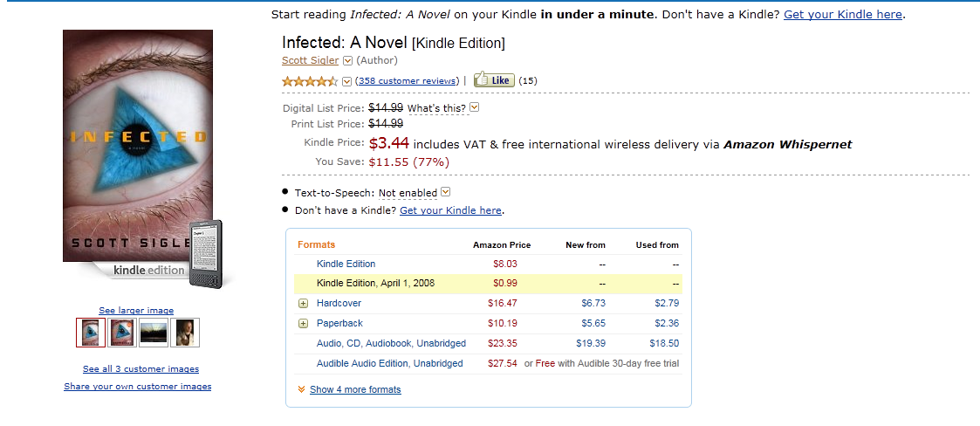Select the second cover thumbnail

pos(122,333)
